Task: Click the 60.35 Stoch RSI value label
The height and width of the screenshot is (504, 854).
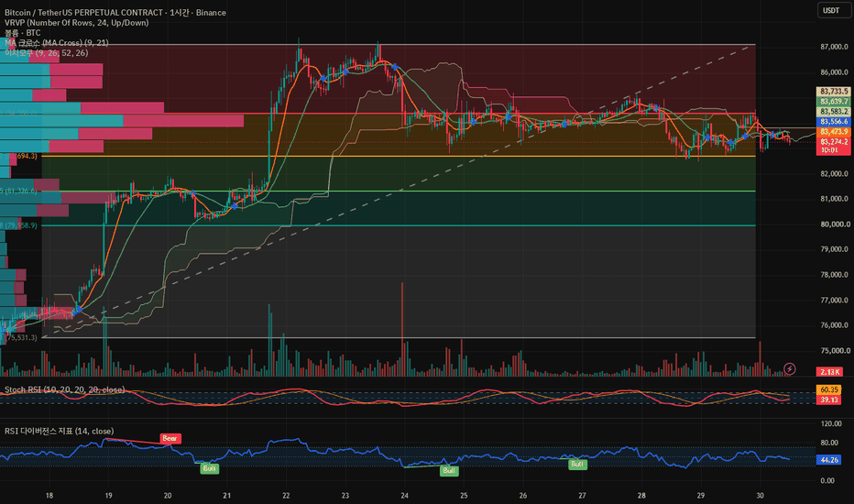Action: 829,389
